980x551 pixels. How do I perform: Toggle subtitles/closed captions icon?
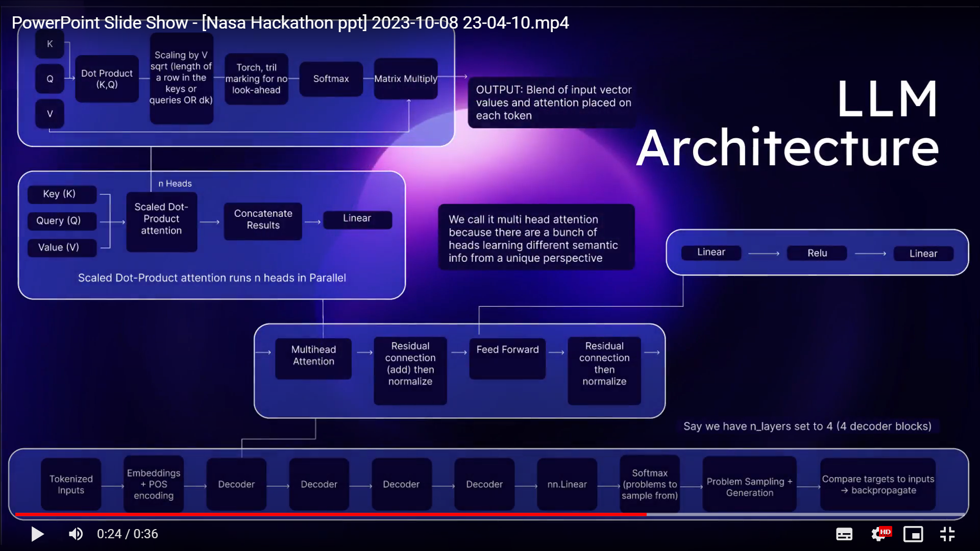pos(844,534)
